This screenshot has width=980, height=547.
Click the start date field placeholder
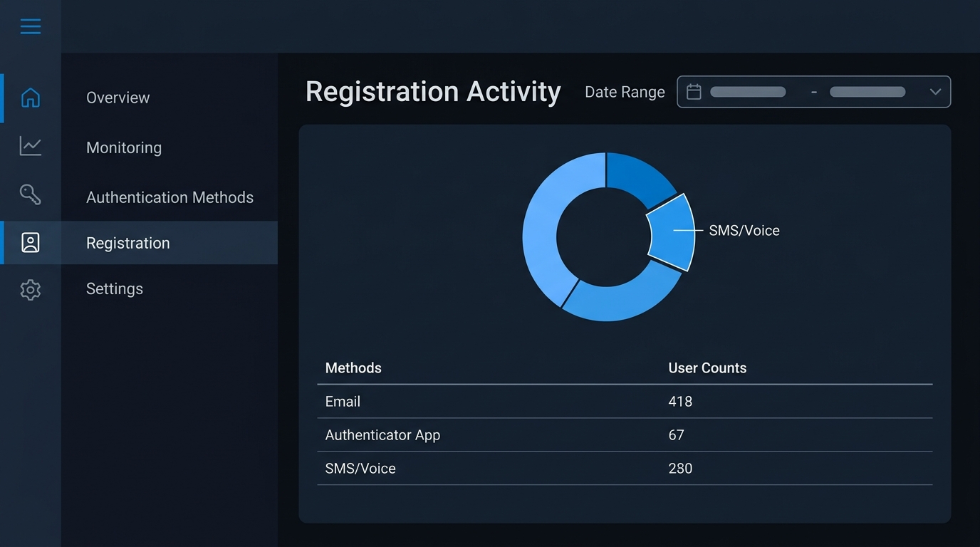(748, 92)
